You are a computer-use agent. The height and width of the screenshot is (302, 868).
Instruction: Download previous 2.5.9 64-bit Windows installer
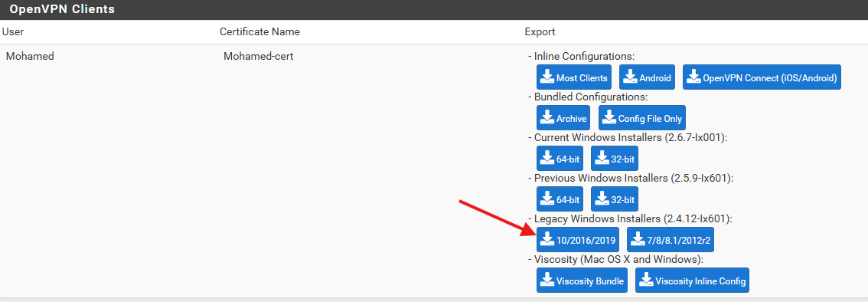(x=560, y=199)
